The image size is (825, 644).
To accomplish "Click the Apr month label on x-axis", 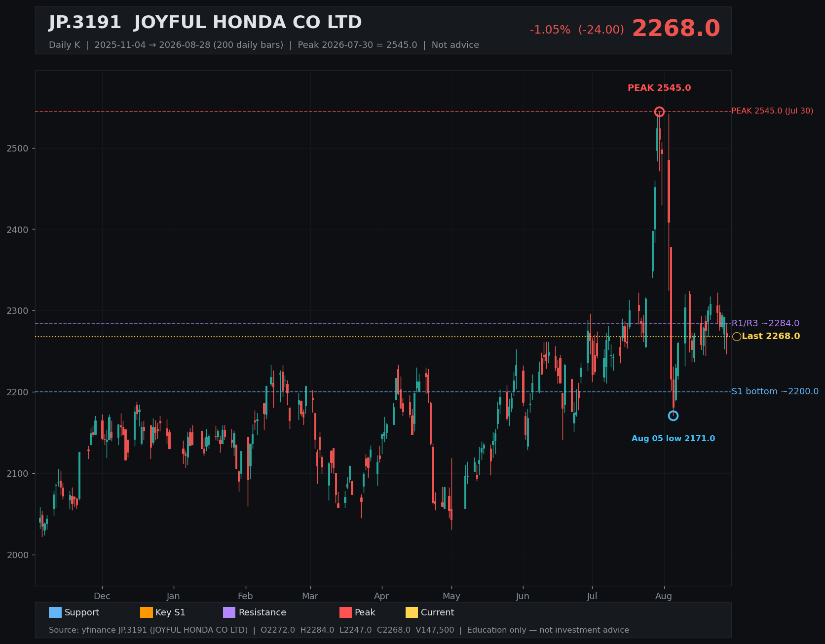I will point(381,596).
